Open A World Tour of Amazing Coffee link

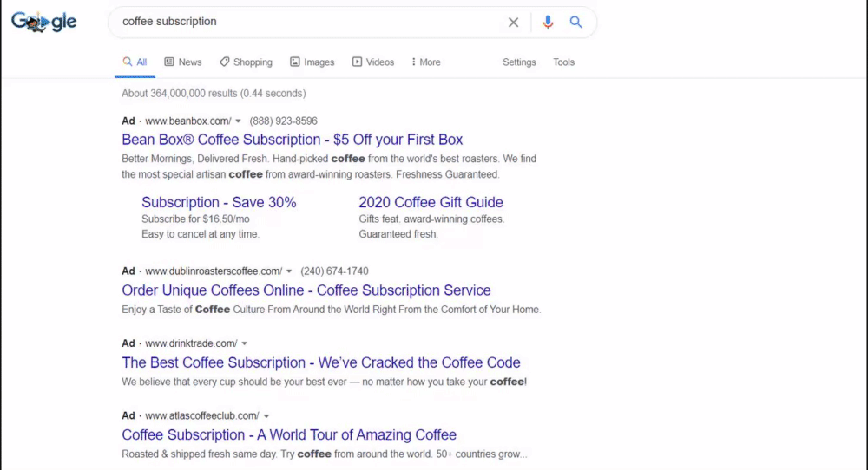[x=289, y=435]
